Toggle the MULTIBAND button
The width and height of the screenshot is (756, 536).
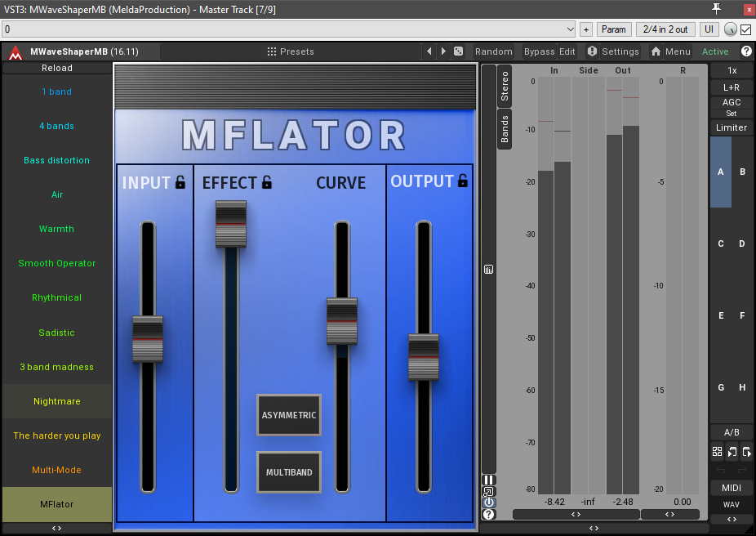coord(289,472)
